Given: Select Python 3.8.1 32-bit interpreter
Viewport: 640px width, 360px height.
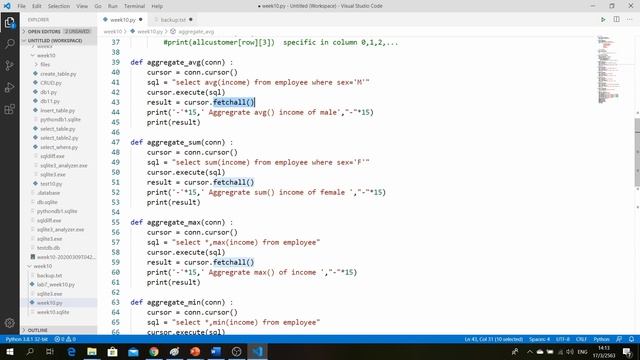Looking at the screenshot, I should pyautogui.click(x=27, y=339).
